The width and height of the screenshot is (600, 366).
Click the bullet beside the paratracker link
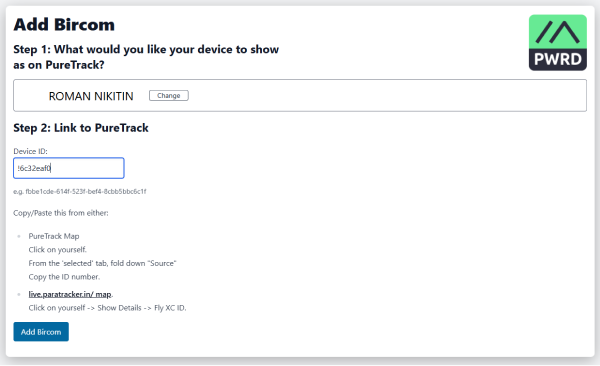click(19, 294)
